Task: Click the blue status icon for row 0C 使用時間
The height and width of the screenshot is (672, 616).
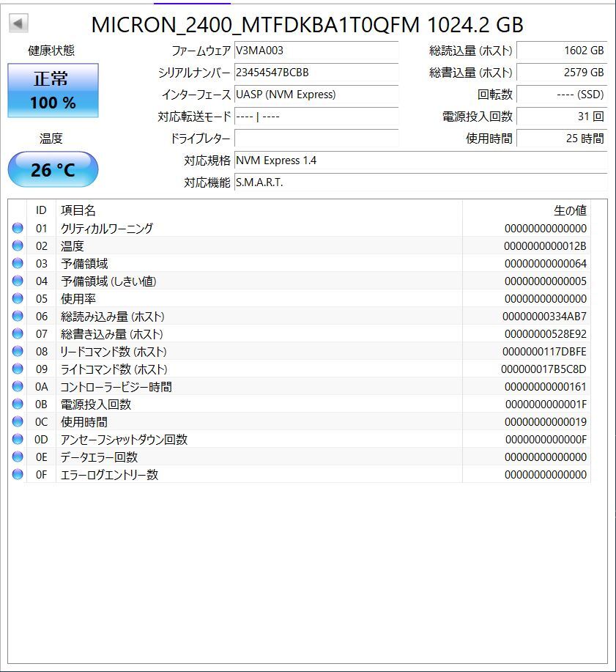Action: [18, 421]
